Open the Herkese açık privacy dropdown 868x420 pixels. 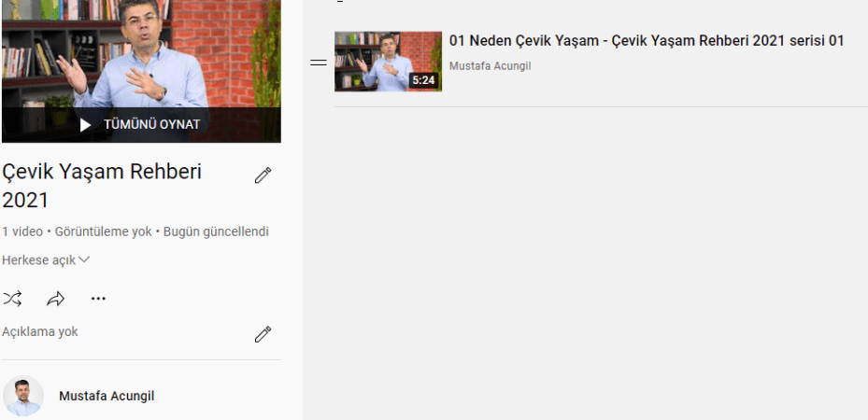pyautogui.click(x=39, y=260)
